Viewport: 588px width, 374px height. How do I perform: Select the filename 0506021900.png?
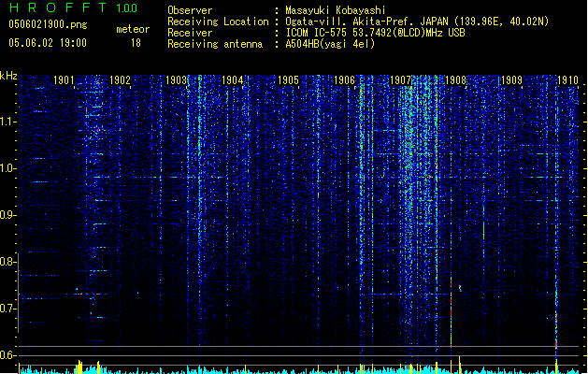point(48,24)
